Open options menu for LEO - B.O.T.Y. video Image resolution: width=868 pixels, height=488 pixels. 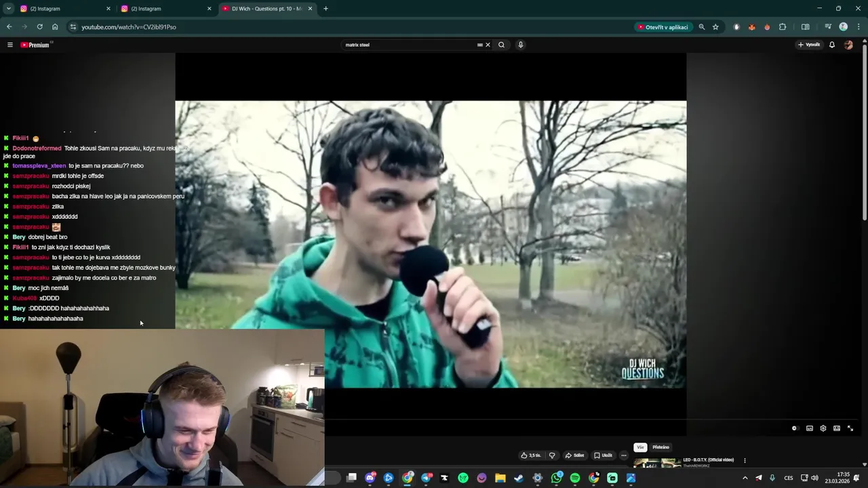click(x=745, y=460)
